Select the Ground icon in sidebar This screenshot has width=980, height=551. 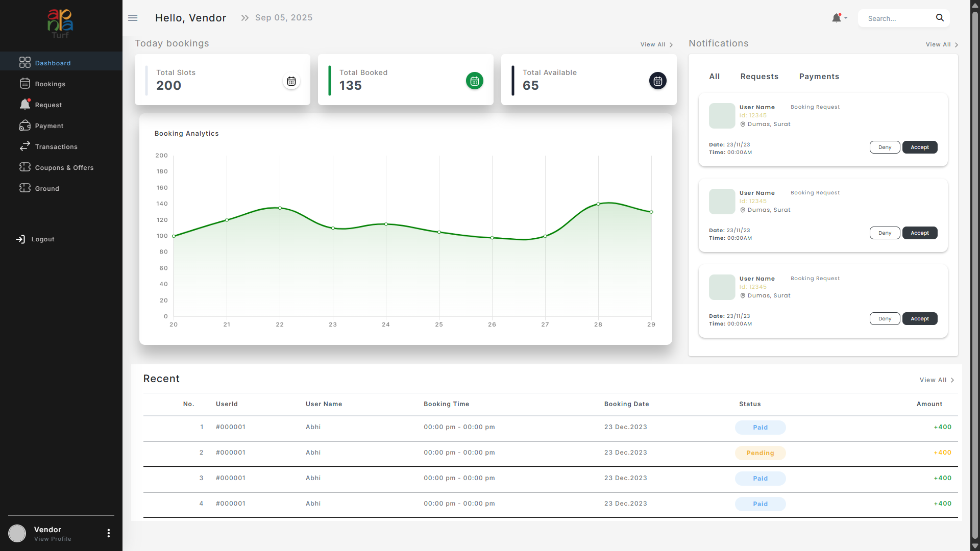(25, 188)
